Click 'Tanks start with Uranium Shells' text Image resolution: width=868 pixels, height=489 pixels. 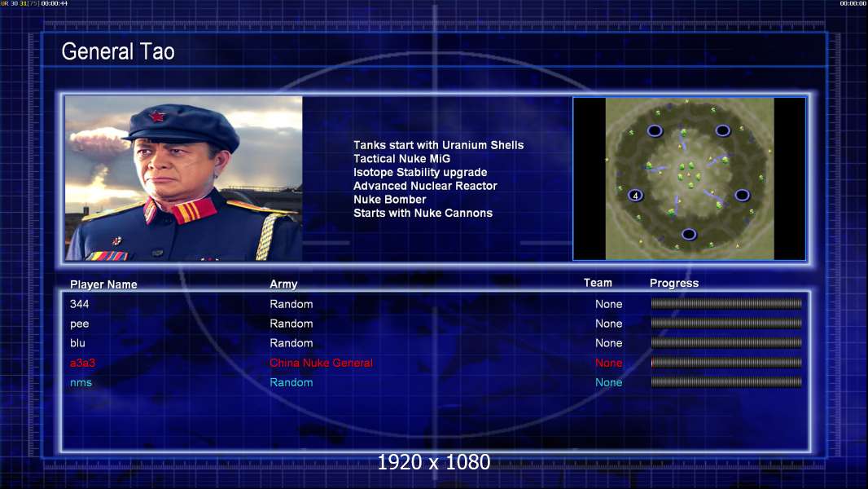[438, 145]
